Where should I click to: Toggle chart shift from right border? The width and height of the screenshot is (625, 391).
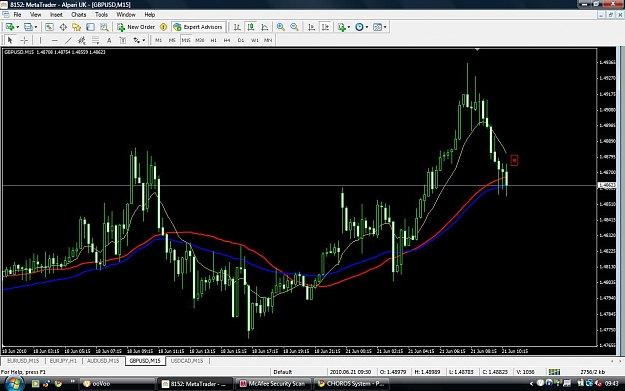(325, 27)
